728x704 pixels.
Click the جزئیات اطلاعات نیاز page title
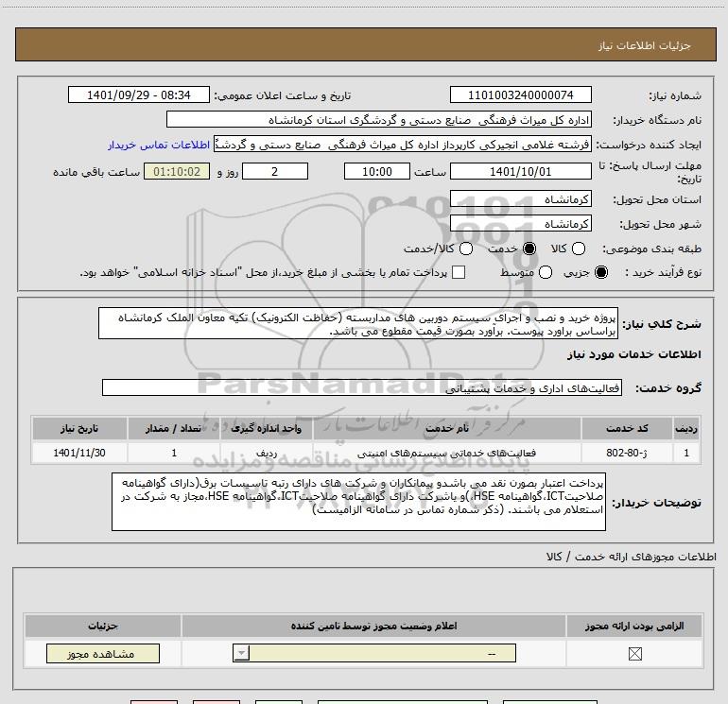(645, 45)
